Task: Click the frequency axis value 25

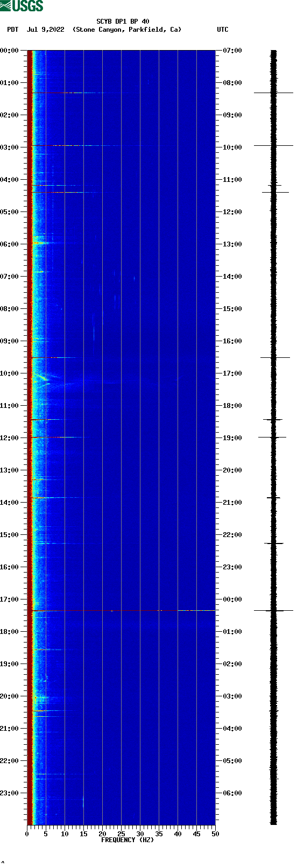Action: (x=121, y=834)
